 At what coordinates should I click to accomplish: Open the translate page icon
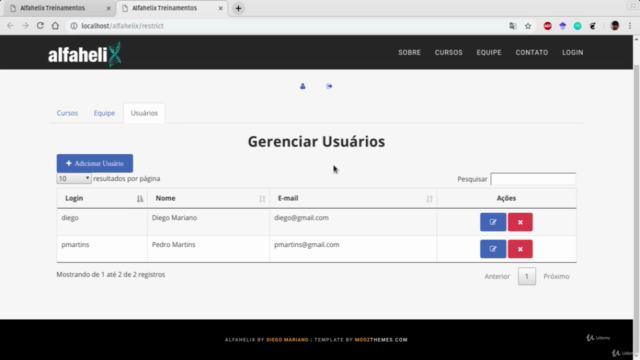(x=513, y=26)
